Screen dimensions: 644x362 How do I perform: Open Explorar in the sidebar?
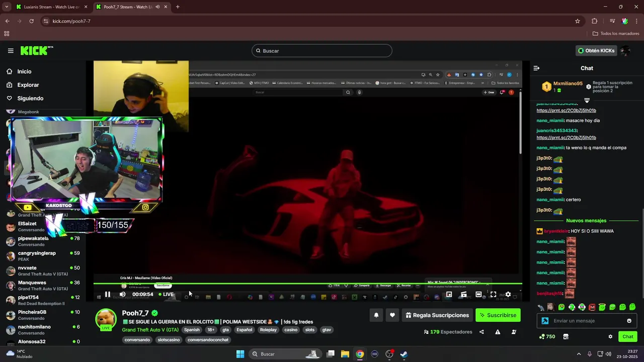click(x=28, y=85)
